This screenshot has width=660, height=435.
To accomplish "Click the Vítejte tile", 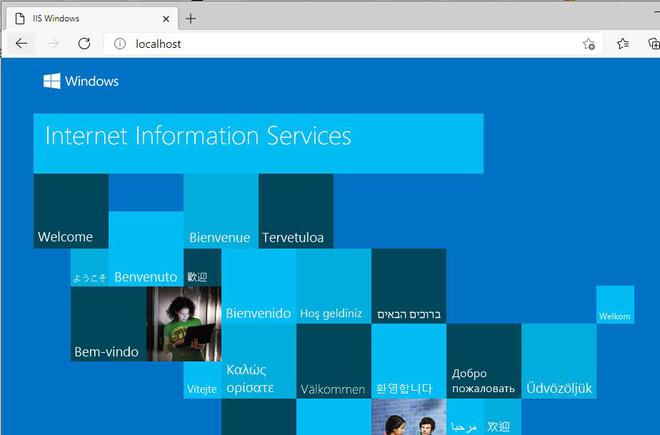I will click(202, 380).
